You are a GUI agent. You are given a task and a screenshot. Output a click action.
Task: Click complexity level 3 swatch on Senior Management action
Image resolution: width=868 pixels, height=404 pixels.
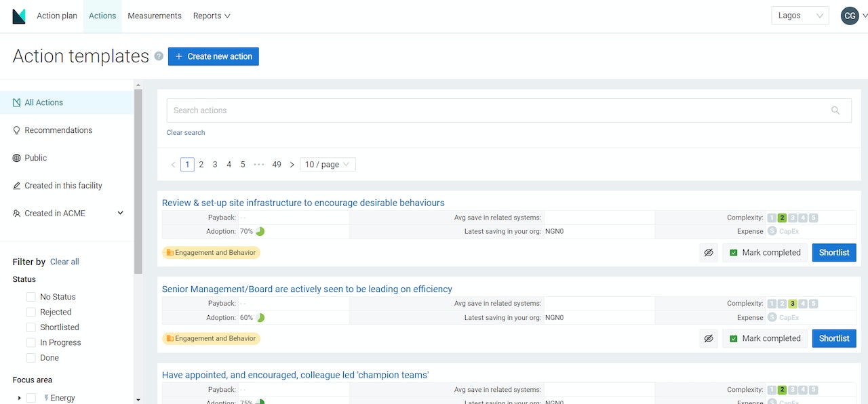[793, 304]
